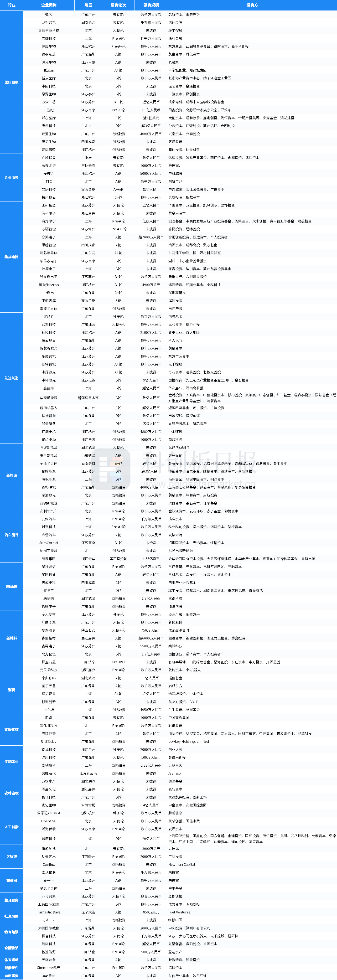Select the 智能硬件 industry cell
Screen dimensions: 337x980
coord(11,968)
